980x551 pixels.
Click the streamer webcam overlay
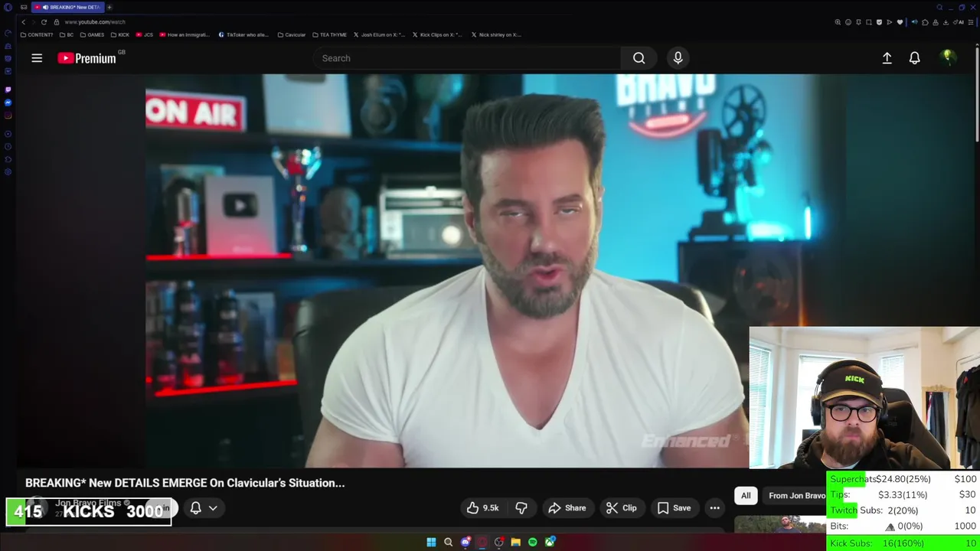click(864, 397)
